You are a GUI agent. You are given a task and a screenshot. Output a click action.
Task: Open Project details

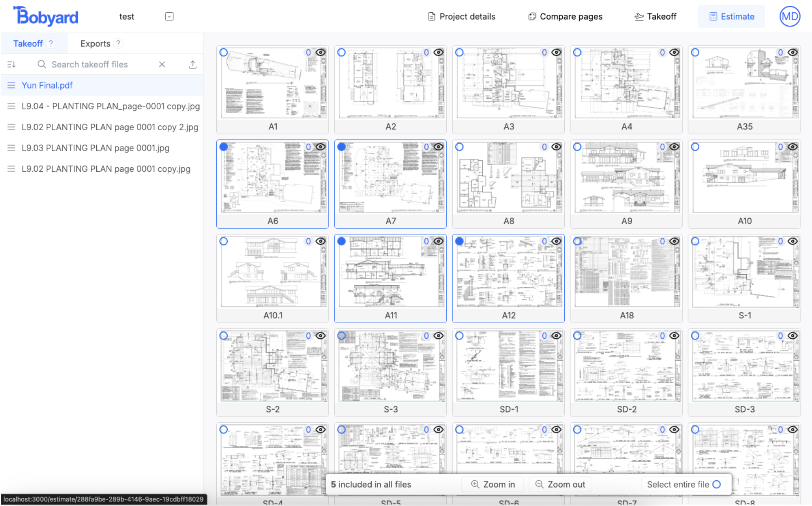point(461,16)
